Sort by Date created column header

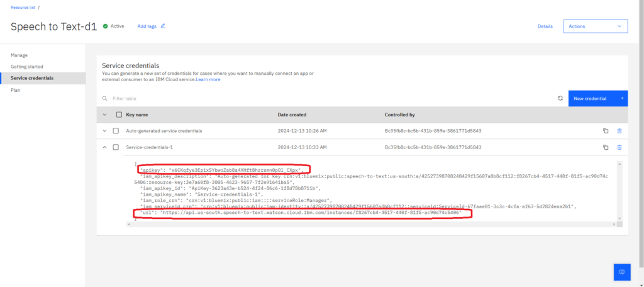point(292,115)
